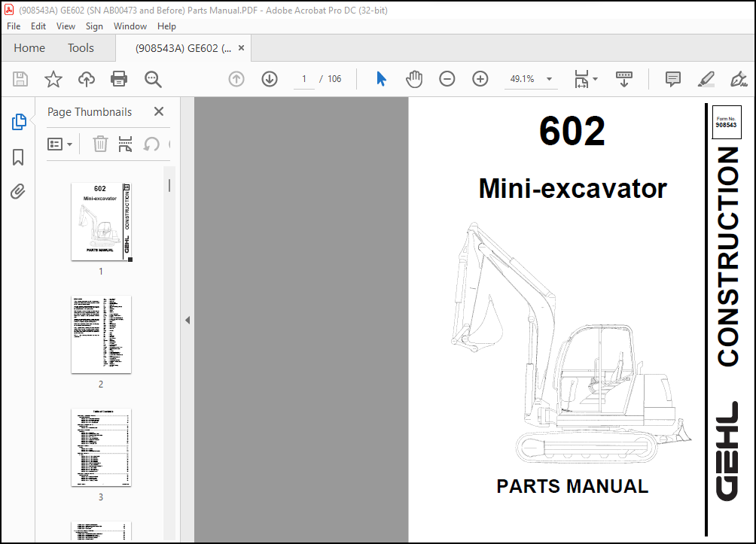Image resolution: width=756 pixels, height=544 pixels.
Task: Open the Sign menu
Action: (x=94, y=26)
